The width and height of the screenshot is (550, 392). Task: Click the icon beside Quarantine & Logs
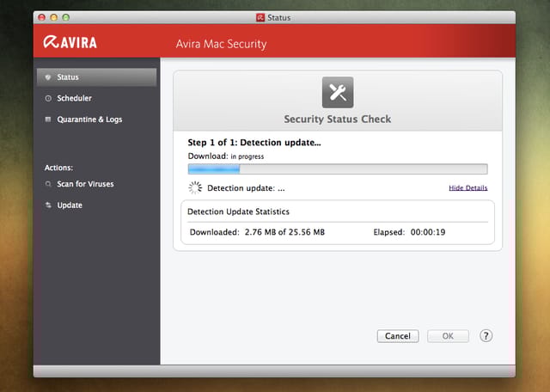coord(48,119)
